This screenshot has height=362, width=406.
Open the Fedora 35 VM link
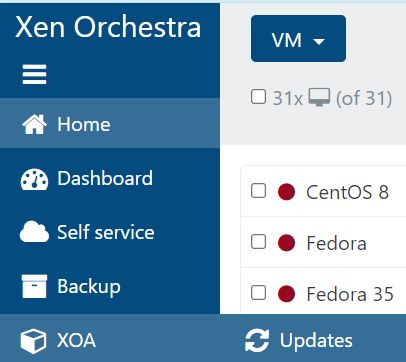coord(350,294)
